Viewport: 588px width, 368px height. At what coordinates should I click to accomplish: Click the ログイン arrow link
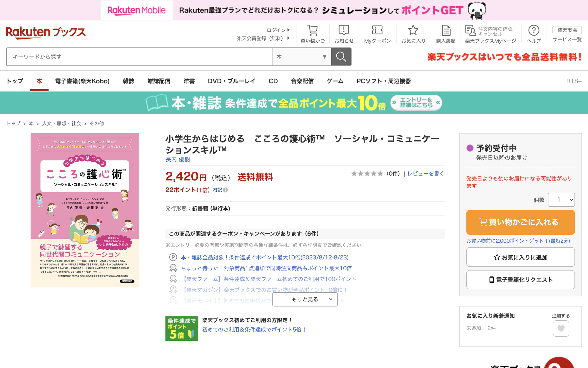278,30
